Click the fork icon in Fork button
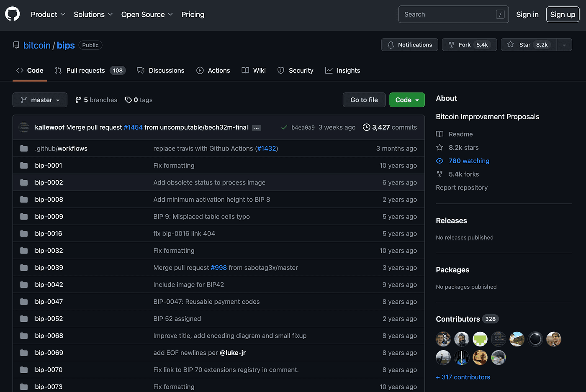Viewport: 586px width, 392px height. click(x=451, y=45)
